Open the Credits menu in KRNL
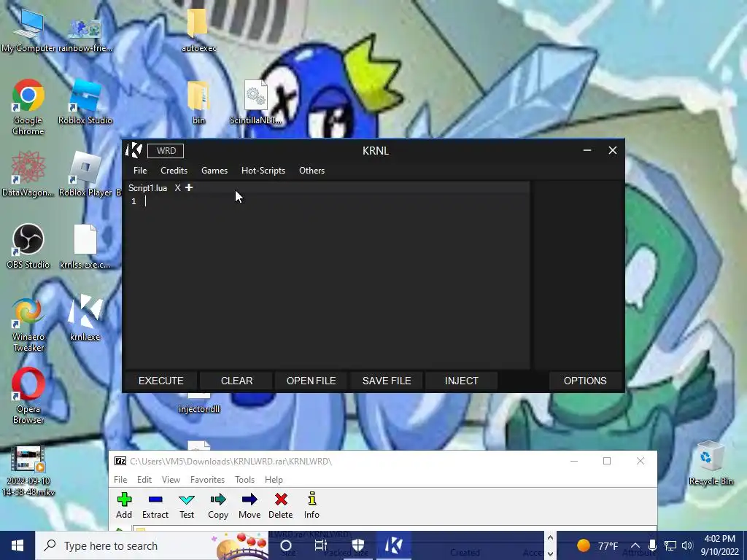The image size is (747, 560). click(174, 171)
